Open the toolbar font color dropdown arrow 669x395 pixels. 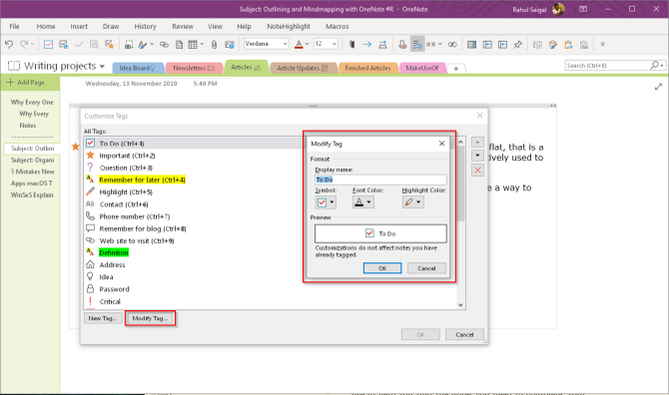(307, 44)
